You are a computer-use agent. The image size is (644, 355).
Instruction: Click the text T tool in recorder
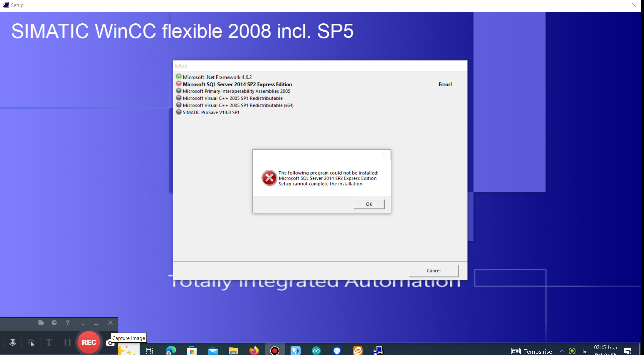49,342
